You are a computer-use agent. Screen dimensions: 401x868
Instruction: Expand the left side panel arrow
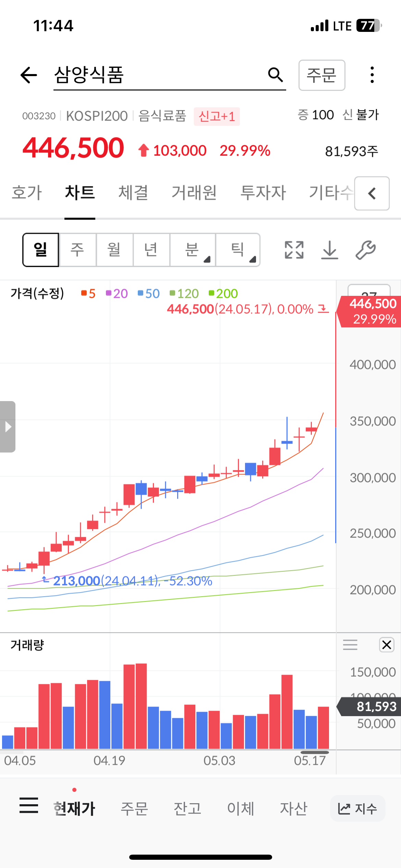(8, 427)
